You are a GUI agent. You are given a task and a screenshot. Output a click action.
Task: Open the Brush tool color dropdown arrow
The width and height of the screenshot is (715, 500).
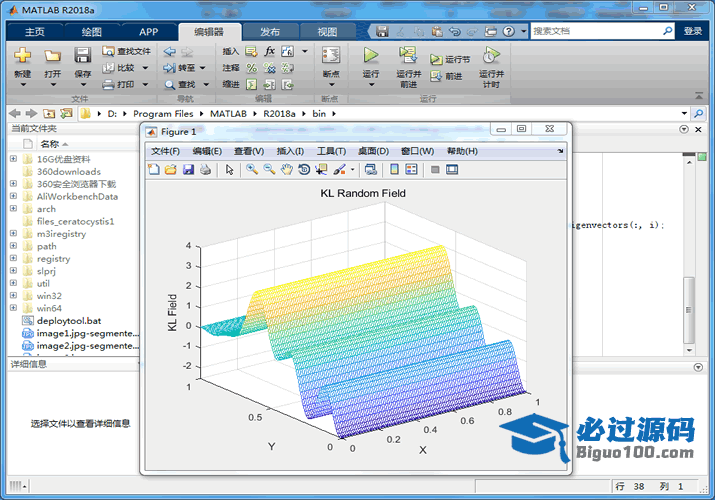[x=352, y=170]
